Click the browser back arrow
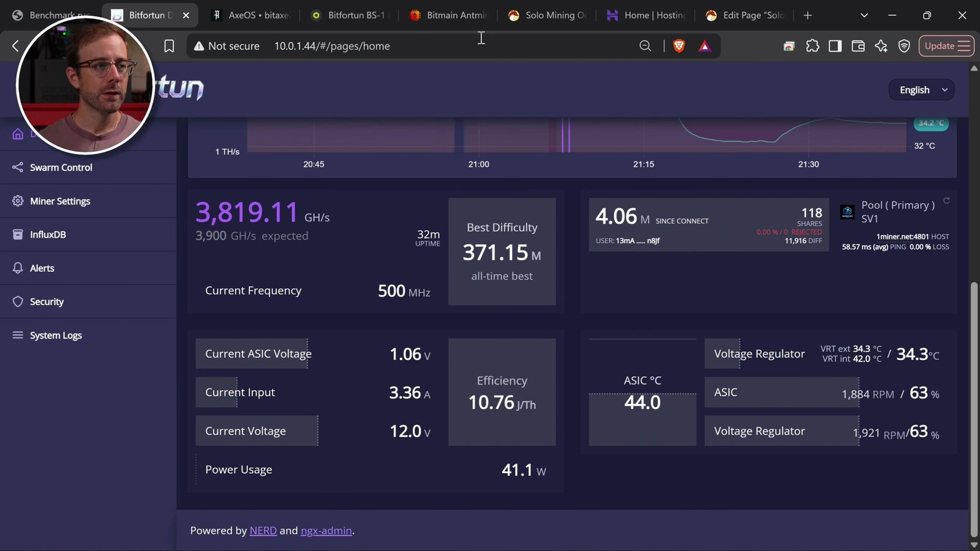 (x=15, y=46)
